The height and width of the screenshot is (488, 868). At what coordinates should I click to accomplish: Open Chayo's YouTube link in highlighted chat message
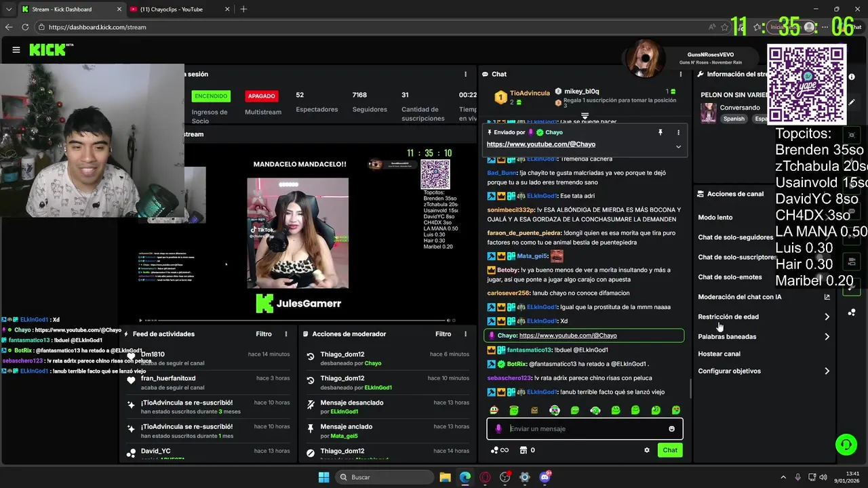pyautogui.click(x=568, y=335)
